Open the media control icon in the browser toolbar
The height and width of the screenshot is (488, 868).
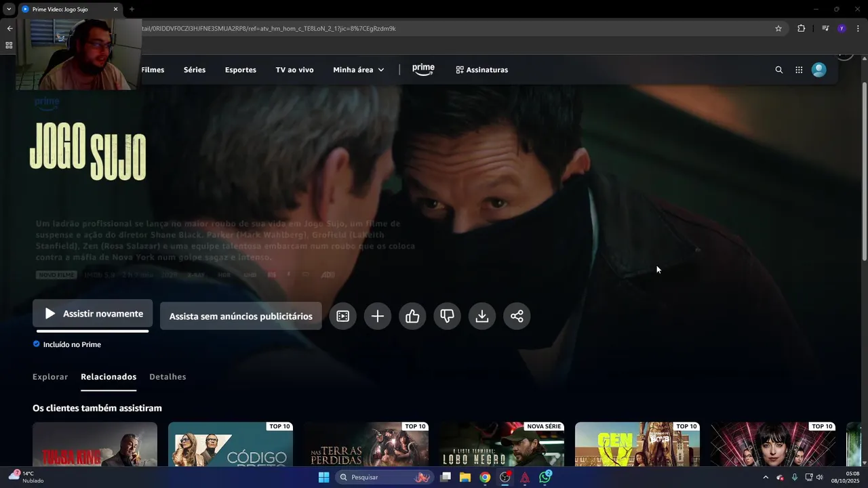(x=825, y=28)
